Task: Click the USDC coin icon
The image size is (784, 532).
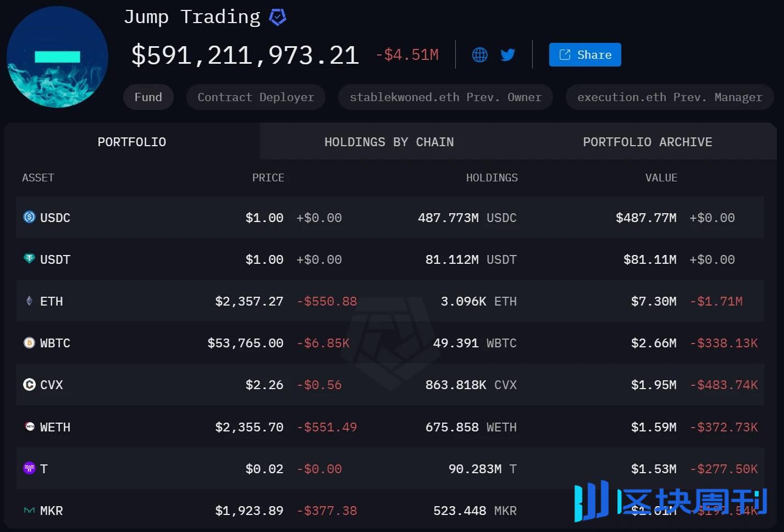Action: point(29,217)
